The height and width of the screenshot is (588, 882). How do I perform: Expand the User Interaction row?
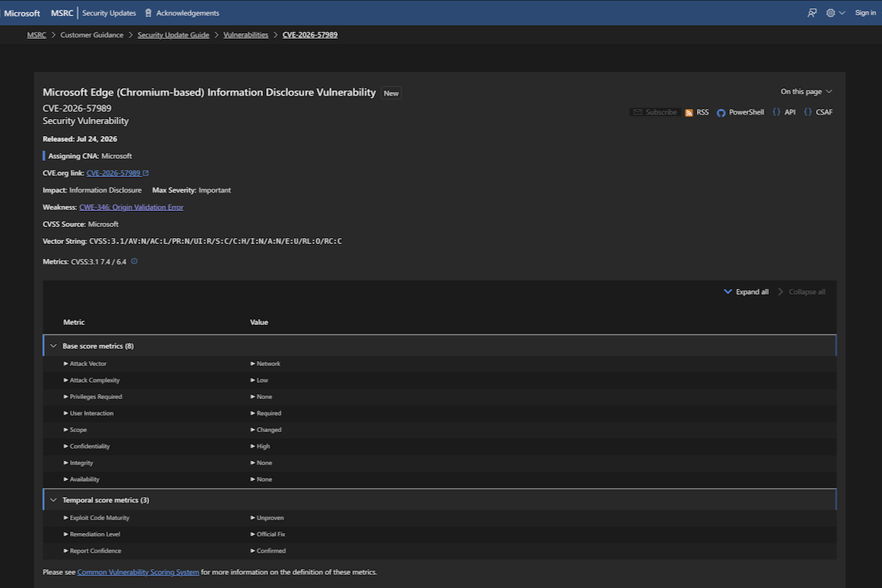[x=88, y=413]
